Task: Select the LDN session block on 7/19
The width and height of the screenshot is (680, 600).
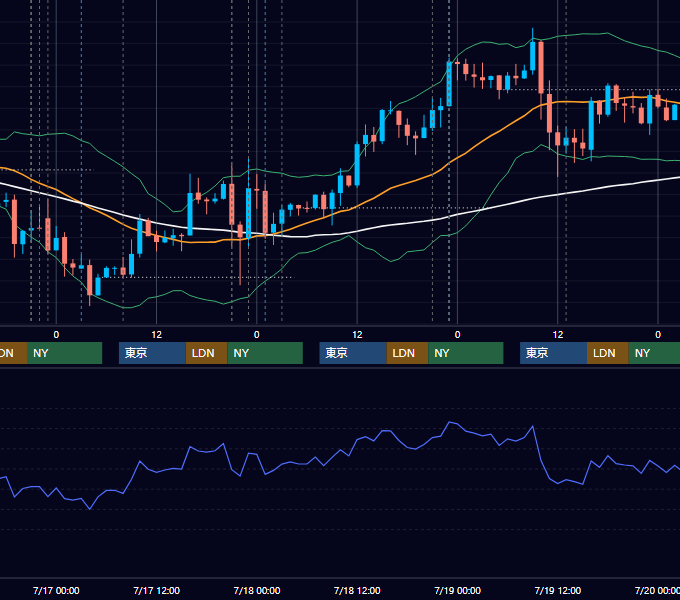Action: (608, 353)
